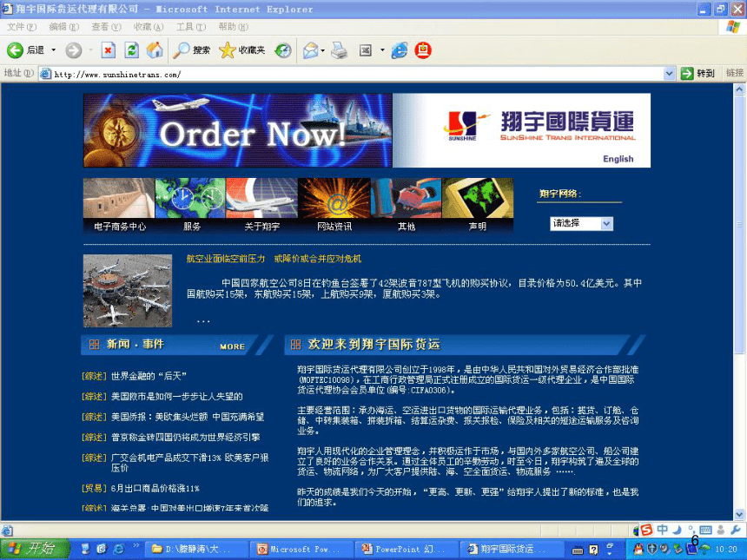Click the IE page icon in status bar
This screenshot has height=560, width=747.
pyautogui.click(x=7, y=530)
